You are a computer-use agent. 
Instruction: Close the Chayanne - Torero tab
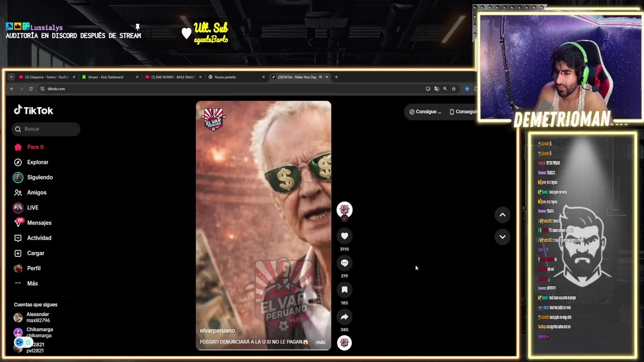pyautogui.click(x=74, y=77)
